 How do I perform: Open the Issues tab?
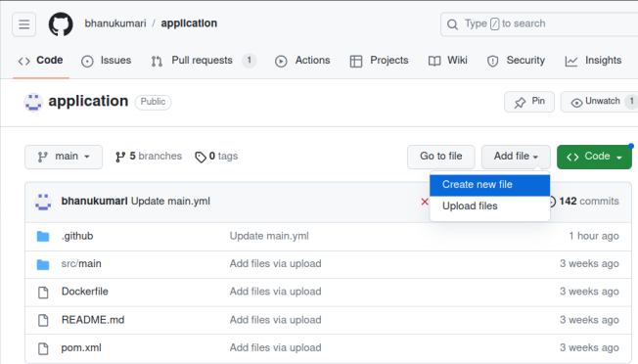[107, 61]
